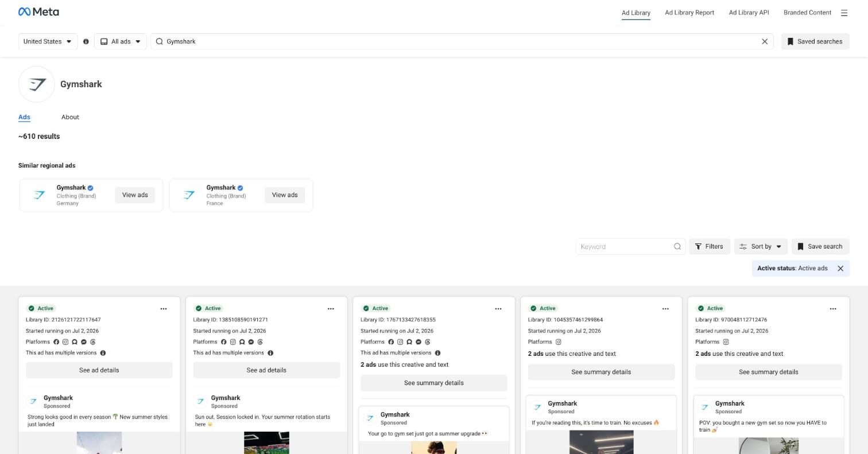868x454 pixels.
Task: Click the Gymshark search box
Action: click(x=462, y=41)
